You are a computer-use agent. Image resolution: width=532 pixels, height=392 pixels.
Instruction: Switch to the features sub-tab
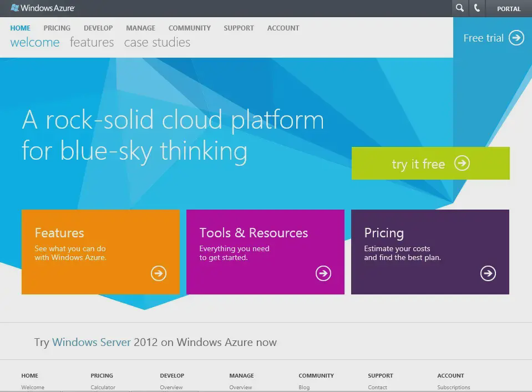[x=92, y=43]
